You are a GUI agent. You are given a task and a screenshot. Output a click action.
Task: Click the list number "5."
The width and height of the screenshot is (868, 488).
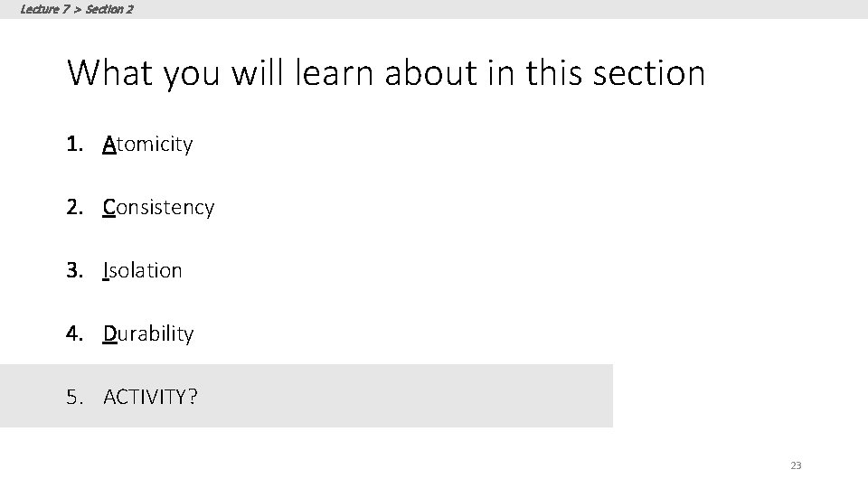point(75,397)
